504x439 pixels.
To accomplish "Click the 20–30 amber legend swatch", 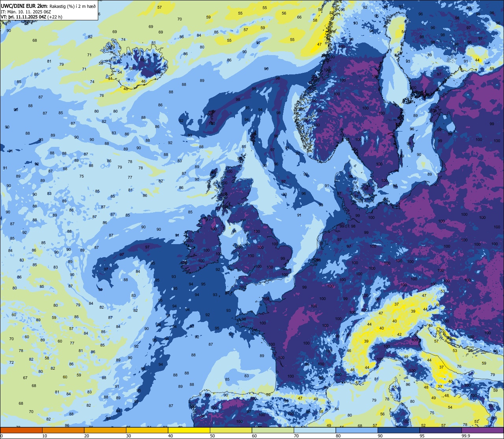I will [105, 430].
